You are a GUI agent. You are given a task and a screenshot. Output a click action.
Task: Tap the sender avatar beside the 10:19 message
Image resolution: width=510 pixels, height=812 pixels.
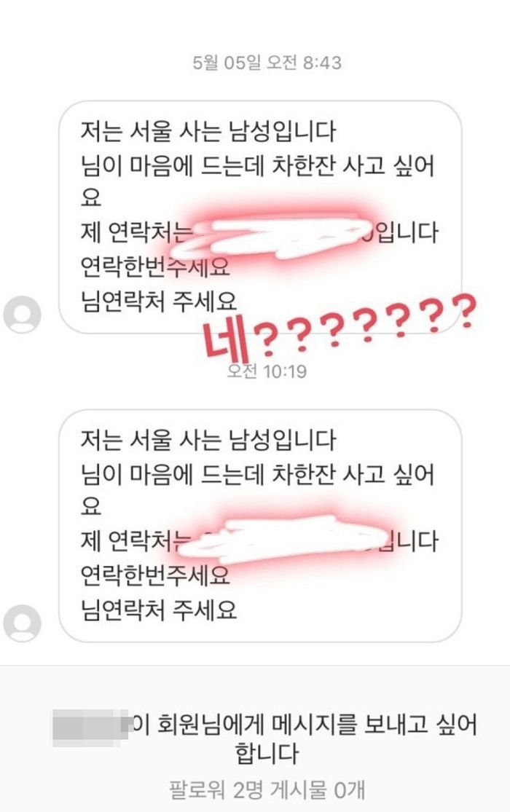click(x=23, y=623)
